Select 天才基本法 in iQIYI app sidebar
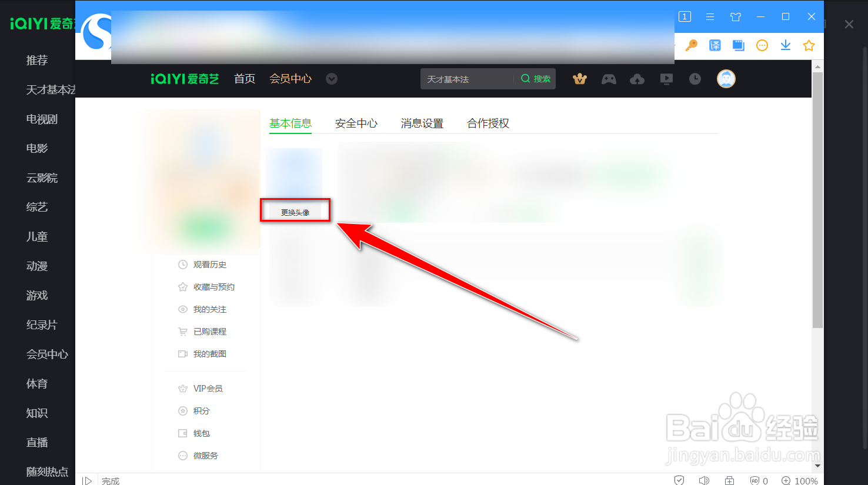The width and height of the screenshot is (868, 485). coord(51,90)
